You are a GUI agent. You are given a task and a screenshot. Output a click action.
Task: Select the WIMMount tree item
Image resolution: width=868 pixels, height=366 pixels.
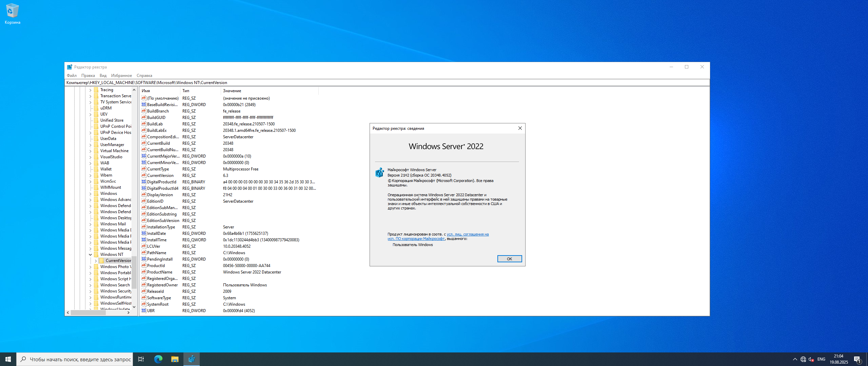click(111, 187)
